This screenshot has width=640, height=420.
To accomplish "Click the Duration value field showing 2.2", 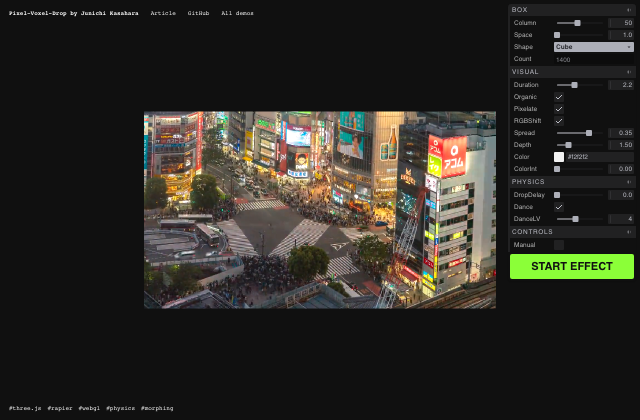I will [621, 85].
